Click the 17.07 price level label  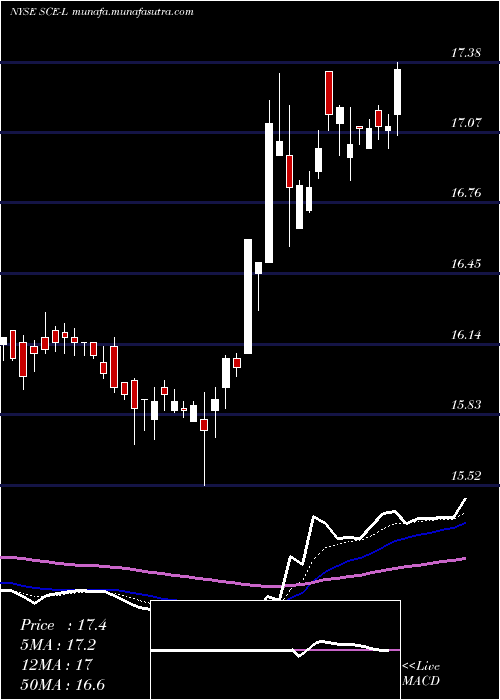click(466, 122)
